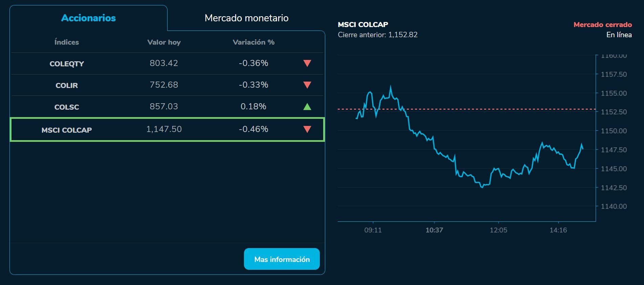This screenshot has height=285, width=644.
Task: Click the MSCI COLCAP chart title
Action: click(x=363, y=24)
